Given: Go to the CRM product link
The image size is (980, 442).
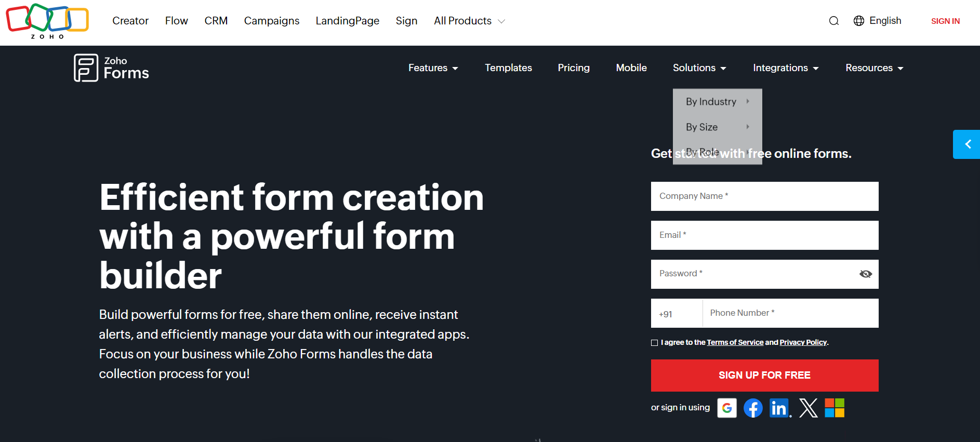Looking at the screenshot, I should [x=216, y=21].
